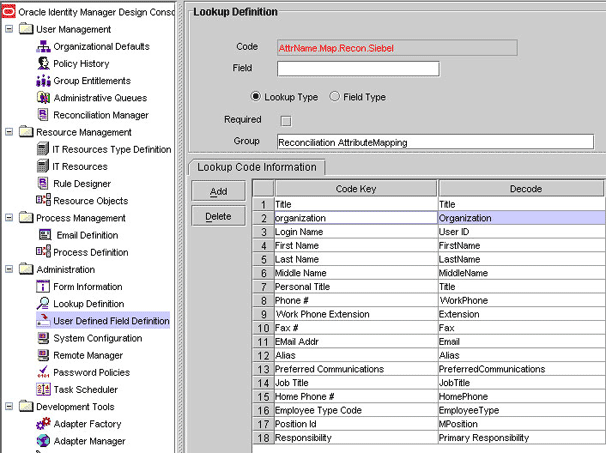Click the 'EMail Addr' code key cell
606x453 pixels.
tap(356, 342)
